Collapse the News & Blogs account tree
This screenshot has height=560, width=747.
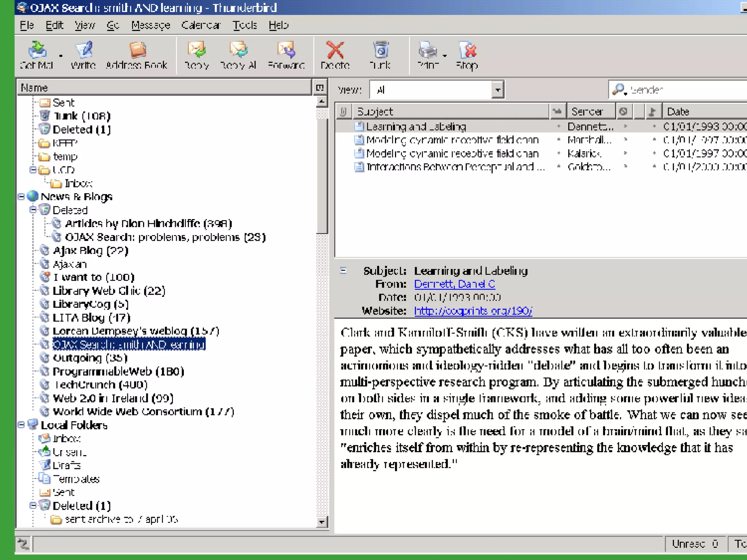coord(21,197)
